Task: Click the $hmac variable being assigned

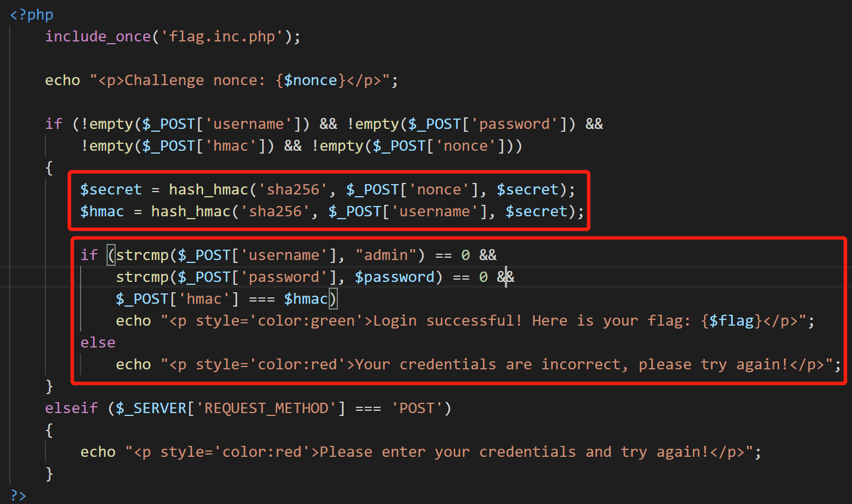Action: [x=102, y=211]
